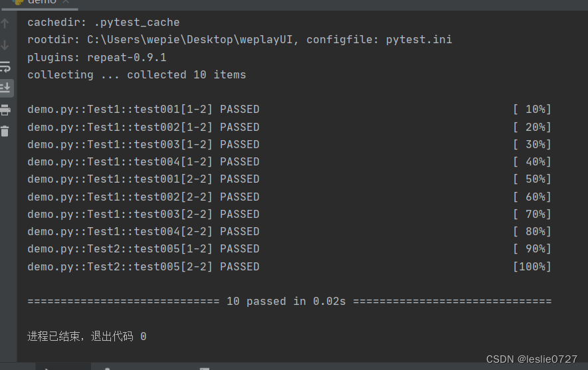Click the test001[1-2] PASSED result line
The height and width of the screenshot is (370, 588).
click(x=144, y=110)
